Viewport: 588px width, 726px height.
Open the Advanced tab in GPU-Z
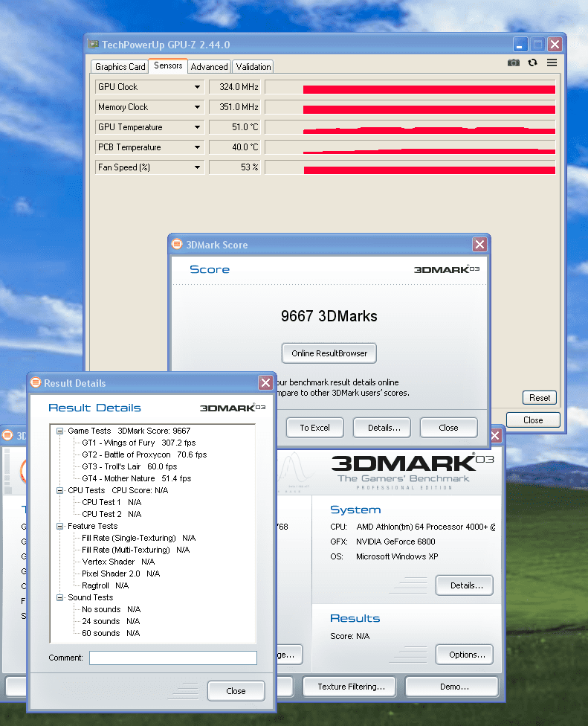pos(209,67)
